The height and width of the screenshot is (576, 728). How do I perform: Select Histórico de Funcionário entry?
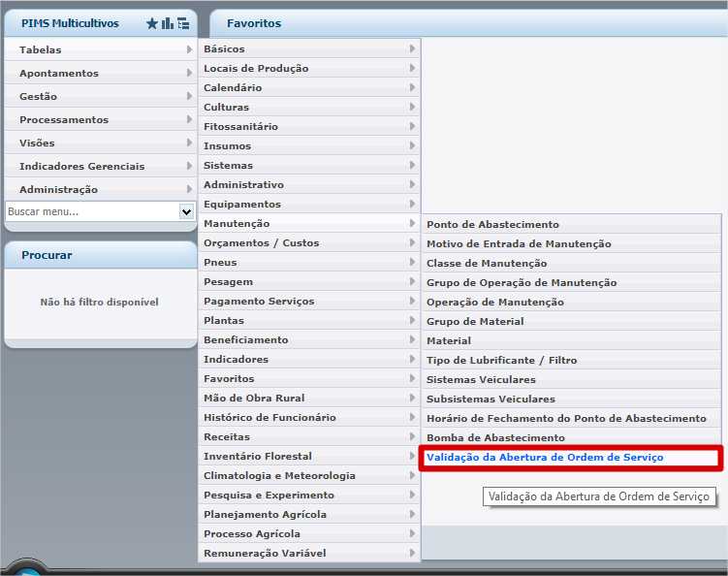[x=309, y=418]
